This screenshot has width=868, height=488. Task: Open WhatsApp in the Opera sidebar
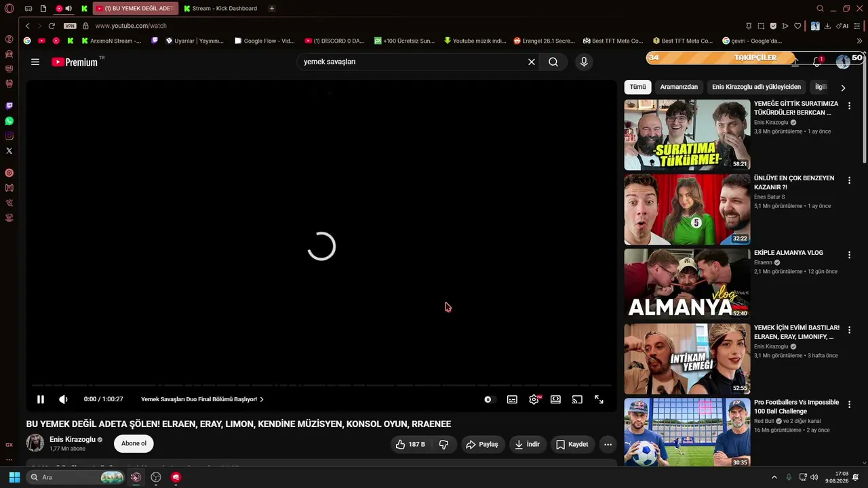(x=9, y=121)
